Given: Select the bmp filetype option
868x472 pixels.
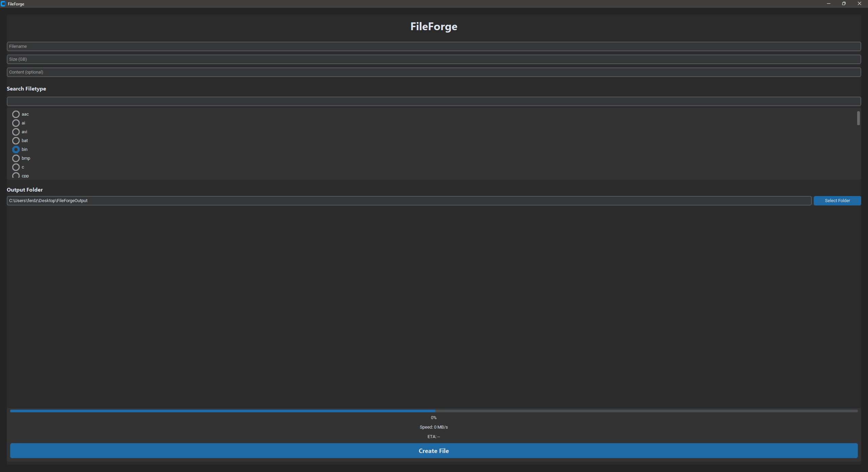Looking at the screenshot, I should [x=16, y=158].
